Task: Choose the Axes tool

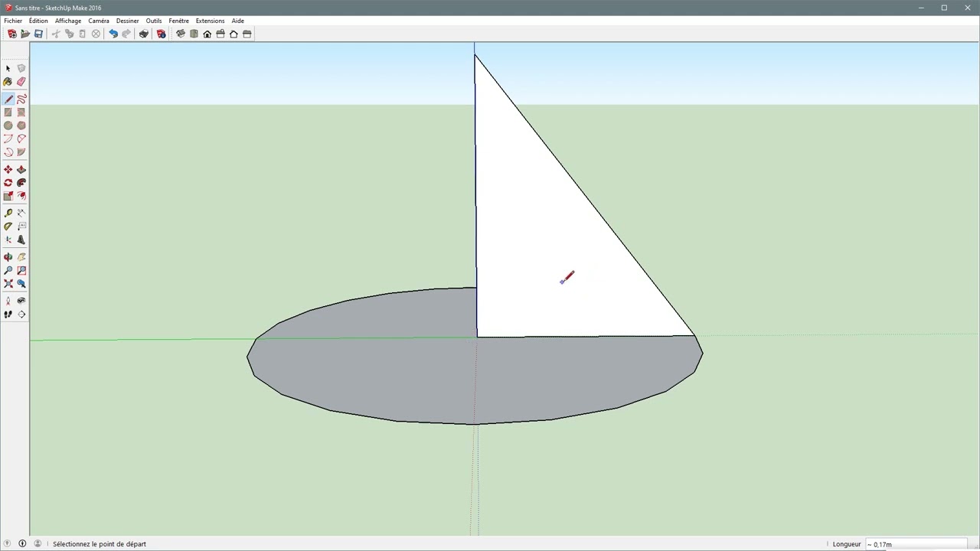Action: click(8, 240)
